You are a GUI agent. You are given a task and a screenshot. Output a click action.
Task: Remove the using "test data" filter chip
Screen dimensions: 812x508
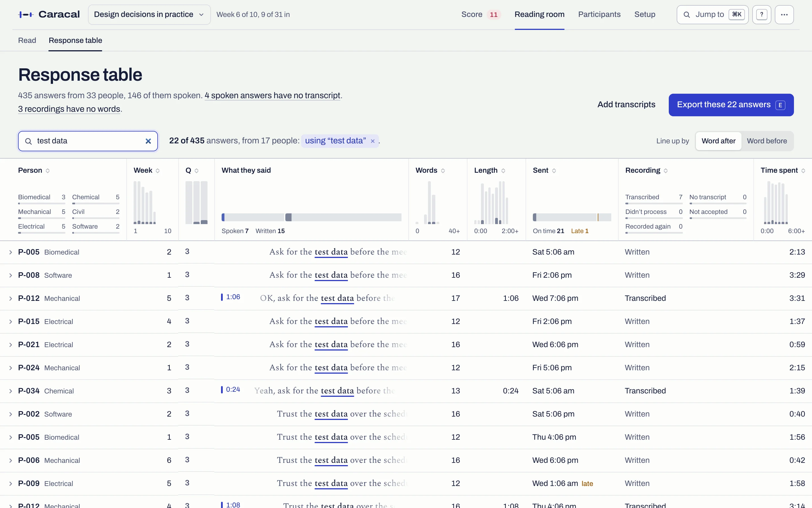point(372,141)
